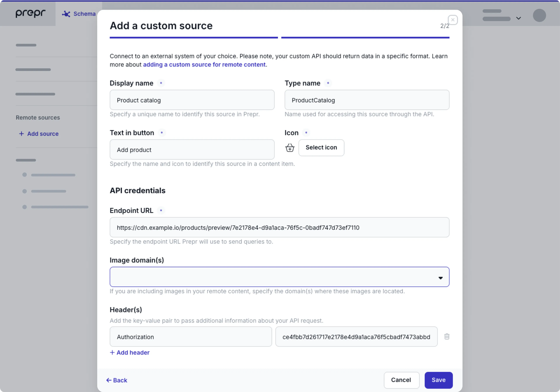Viewport: 560px width, 392px height.
Task: Delete the Authorization header with the trash icon
Action: point(447,337)
